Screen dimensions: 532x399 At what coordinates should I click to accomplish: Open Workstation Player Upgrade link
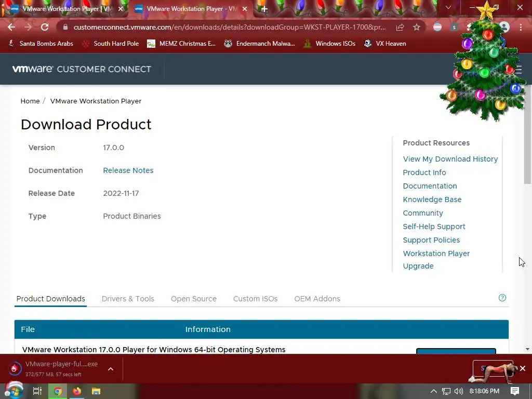(x=436, y=260)
